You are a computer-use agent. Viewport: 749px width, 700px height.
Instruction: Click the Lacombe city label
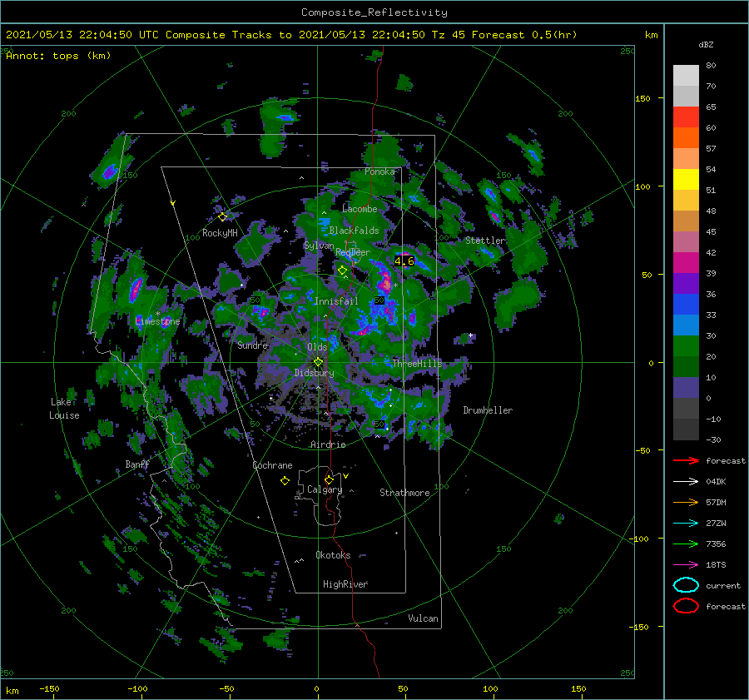(360, 209)
